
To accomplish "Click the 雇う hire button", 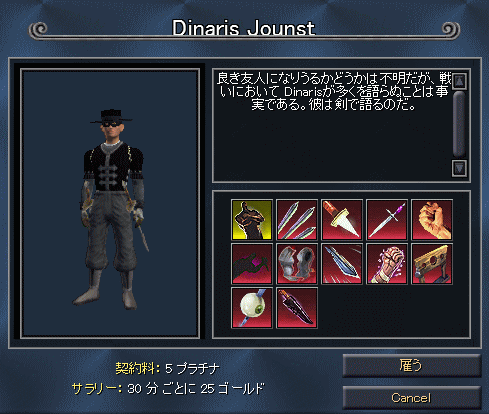I will (412, 366).
